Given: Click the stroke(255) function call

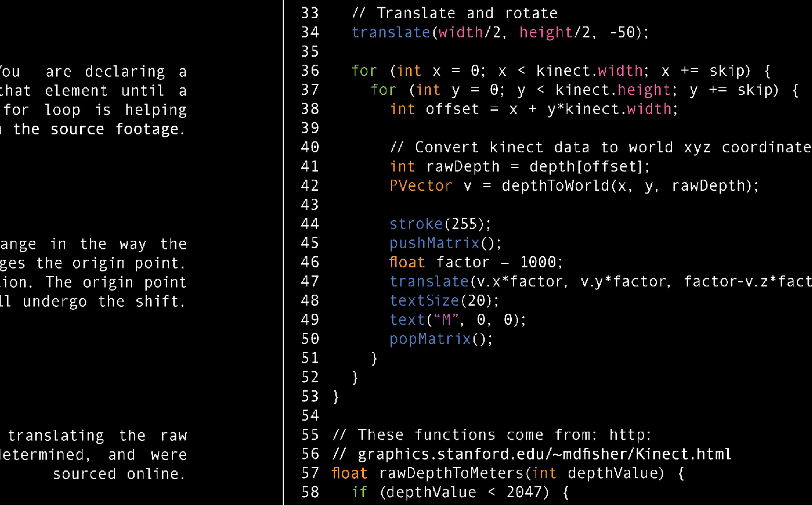Looking at the screenshot, I should [x=440, y=224].
